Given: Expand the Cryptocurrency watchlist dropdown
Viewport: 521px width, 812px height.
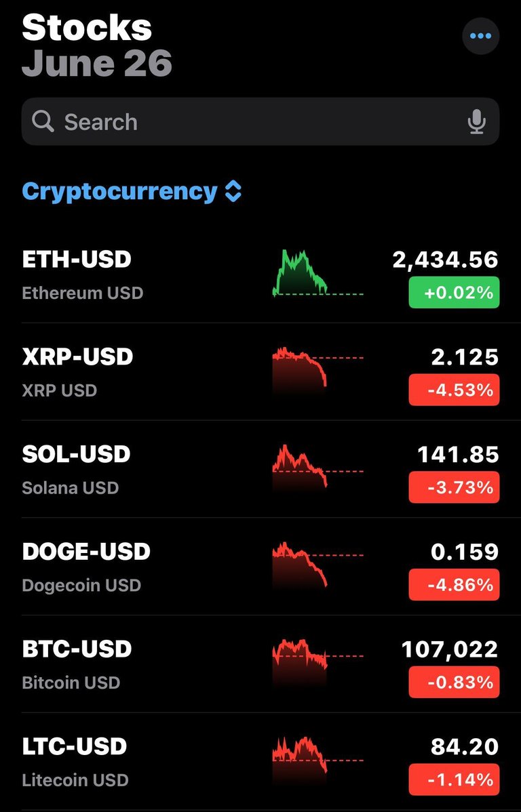Looking at the screenshot, I should click(132, 192).
